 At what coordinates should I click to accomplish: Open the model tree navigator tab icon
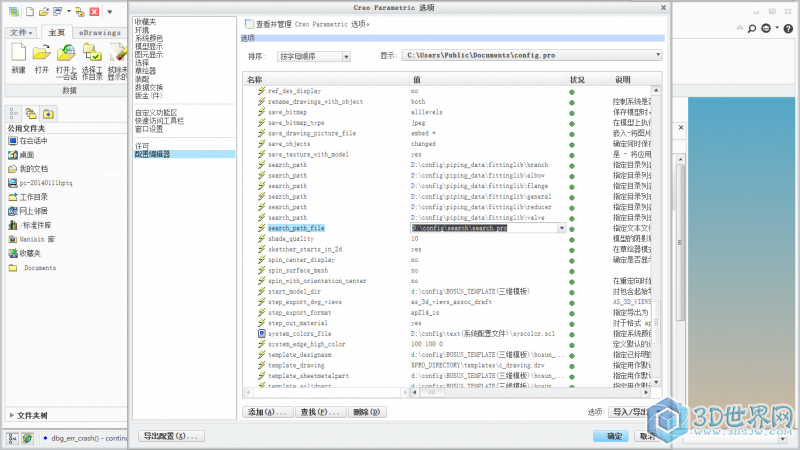[x=14, y=113]
